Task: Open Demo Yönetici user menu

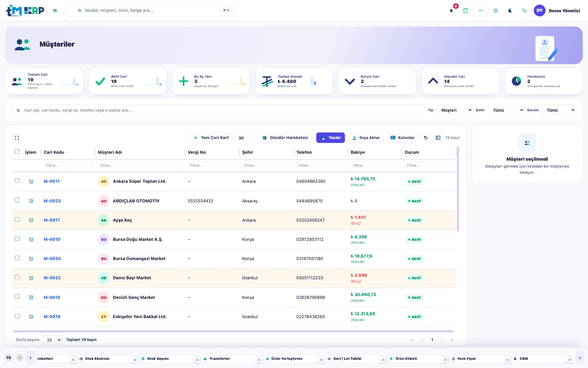Action: tap(557, 11)
